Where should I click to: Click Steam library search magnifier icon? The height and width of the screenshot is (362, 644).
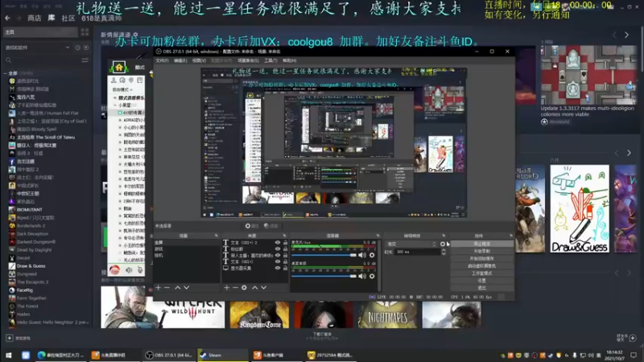click(8, 60)
